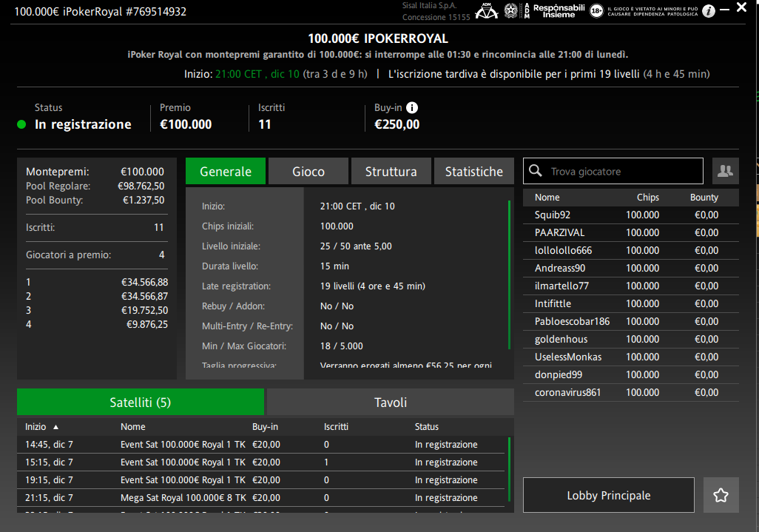This screenshot has height=532, width=759.
Task: Sort satellites by Iscritti column header
Action: [x=336, y=427]
